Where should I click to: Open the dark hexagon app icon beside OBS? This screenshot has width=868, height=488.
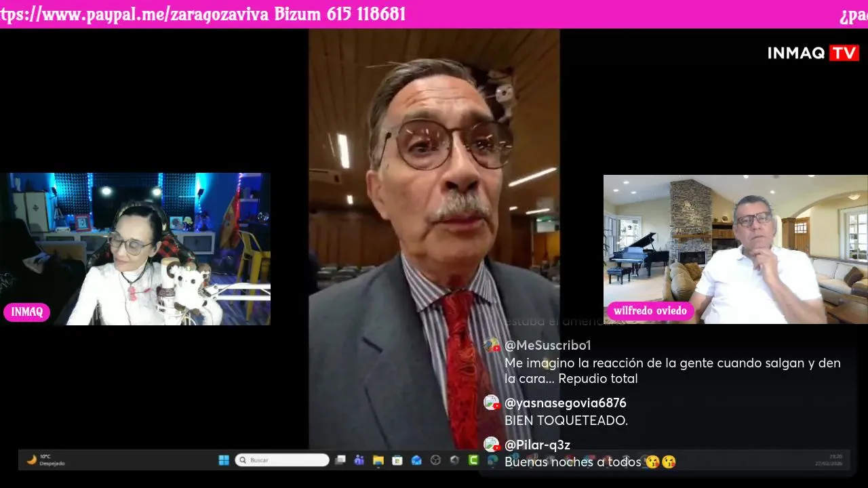[x=454, y=460]
